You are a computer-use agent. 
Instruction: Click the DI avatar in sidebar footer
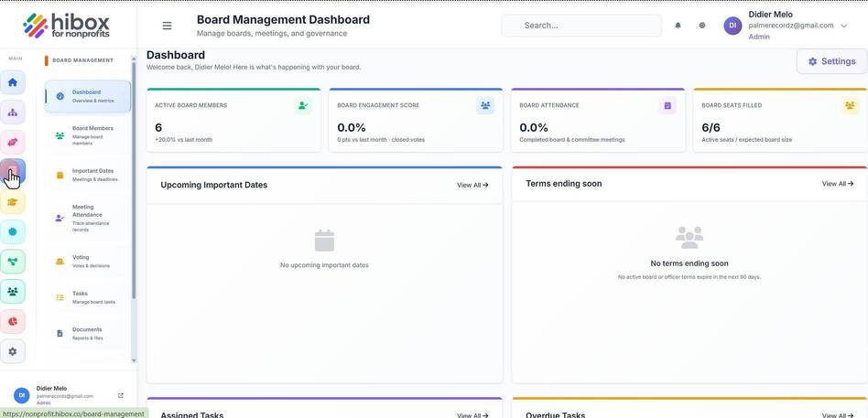coord(21,395)
